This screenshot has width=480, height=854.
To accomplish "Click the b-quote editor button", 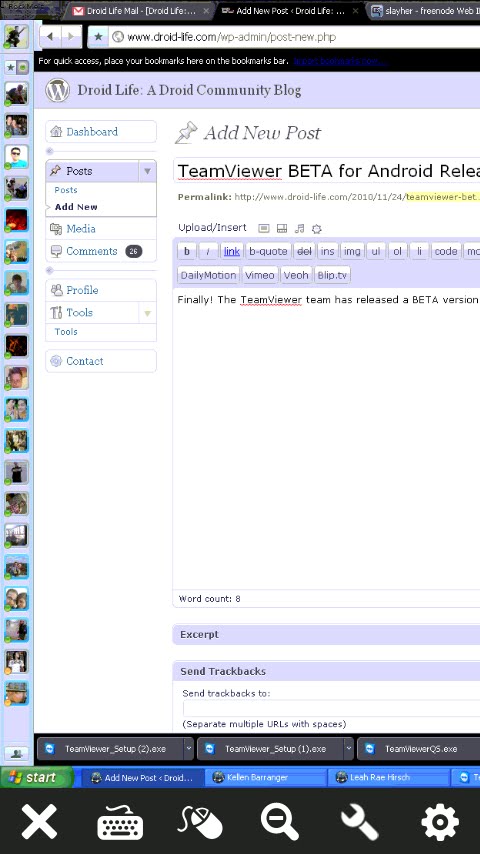I will 268,251.
